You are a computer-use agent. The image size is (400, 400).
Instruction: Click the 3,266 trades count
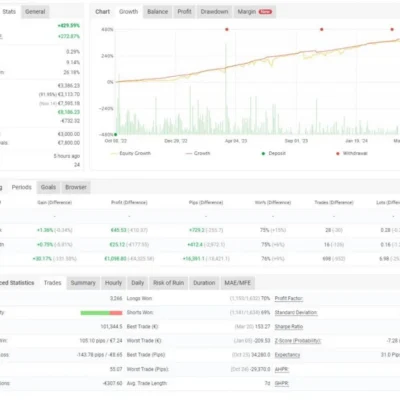[116, 298]
